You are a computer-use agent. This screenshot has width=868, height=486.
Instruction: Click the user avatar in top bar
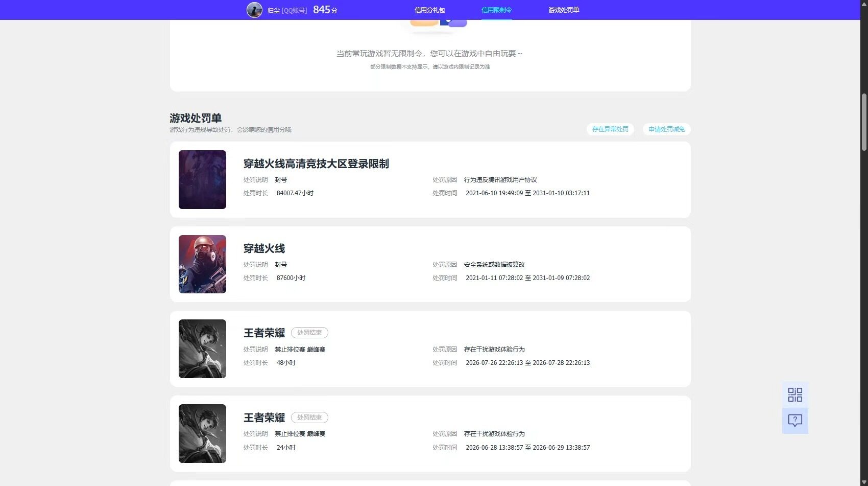point(254,10)
